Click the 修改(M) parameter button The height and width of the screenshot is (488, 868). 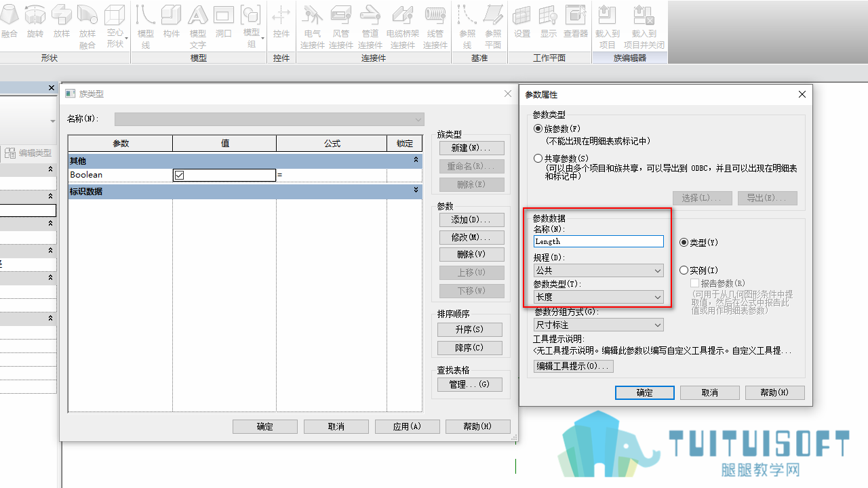coord(471,237)
